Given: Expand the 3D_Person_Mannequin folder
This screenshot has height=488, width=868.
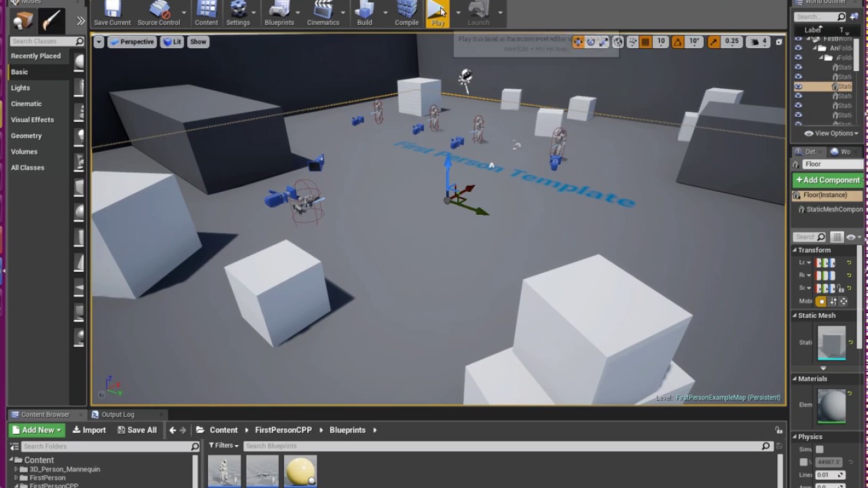Looking at the screenshot, I should click(16, 469).
